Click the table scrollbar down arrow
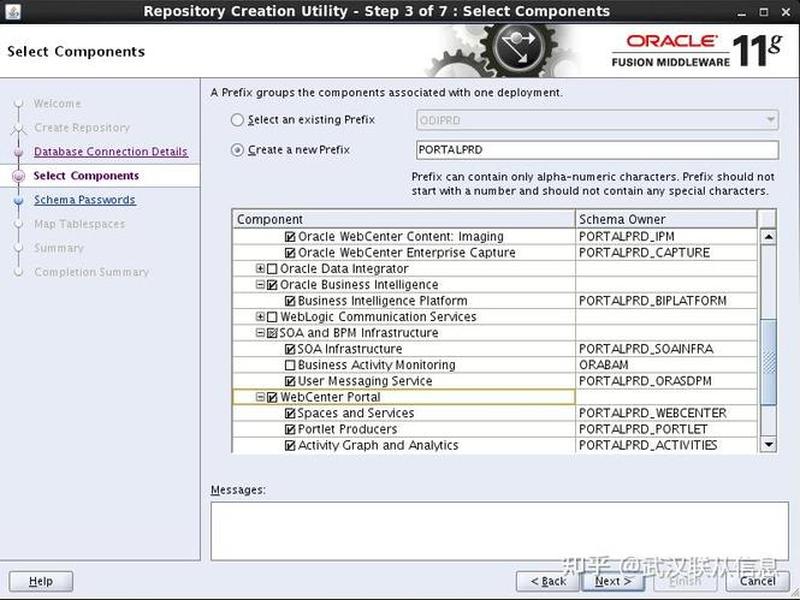 click(768, 445)
